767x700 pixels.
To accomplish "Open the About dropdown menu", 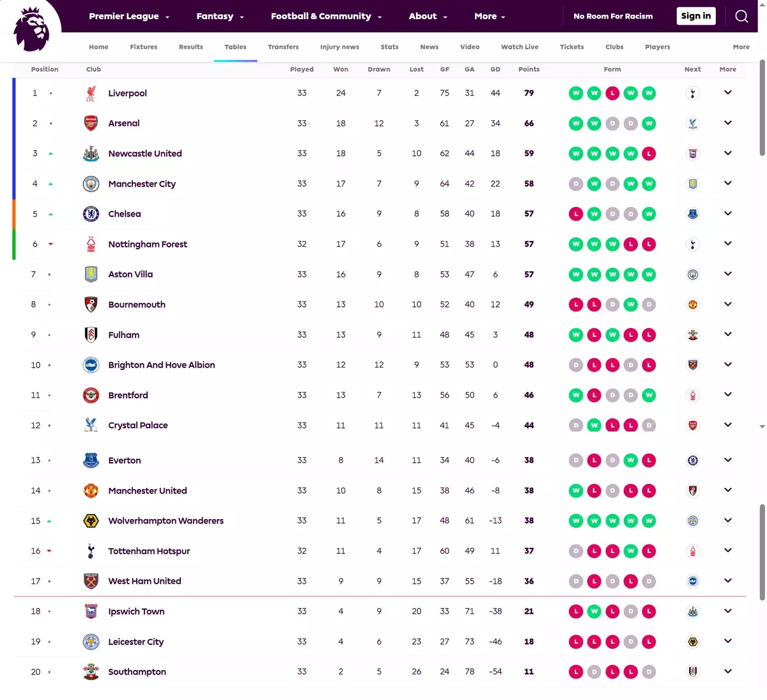I will 428,16.
